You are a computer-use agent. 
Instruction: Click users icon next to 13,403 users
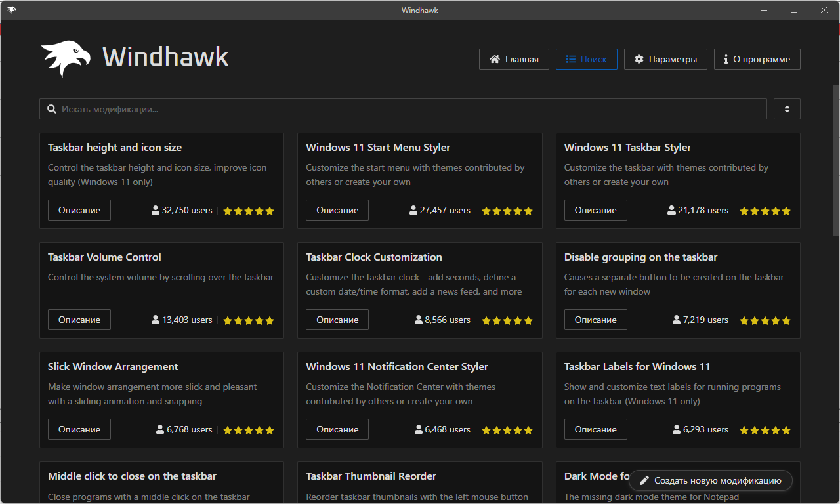tap(156, 320)
